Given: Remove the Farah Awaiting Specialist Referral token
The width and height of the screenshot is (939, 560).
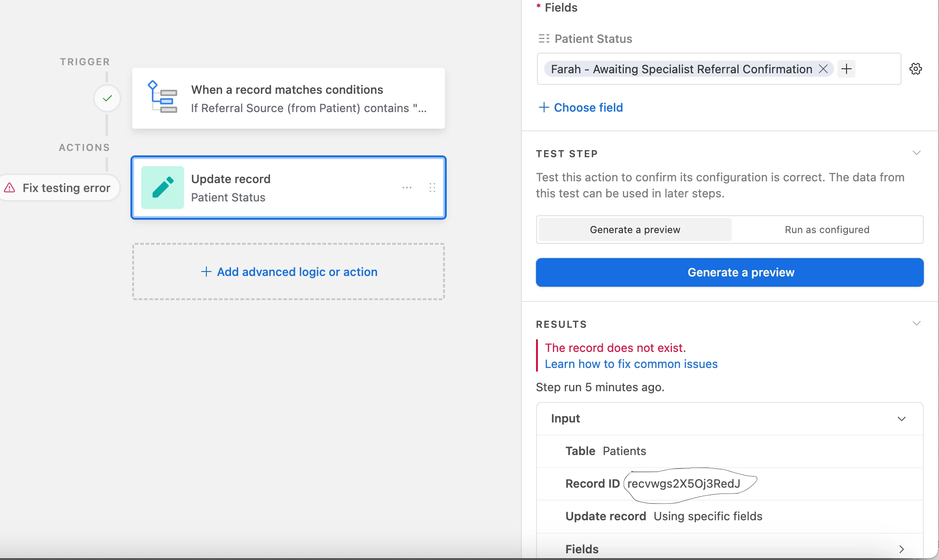Looking at the screenshot, I should point(823,69).
